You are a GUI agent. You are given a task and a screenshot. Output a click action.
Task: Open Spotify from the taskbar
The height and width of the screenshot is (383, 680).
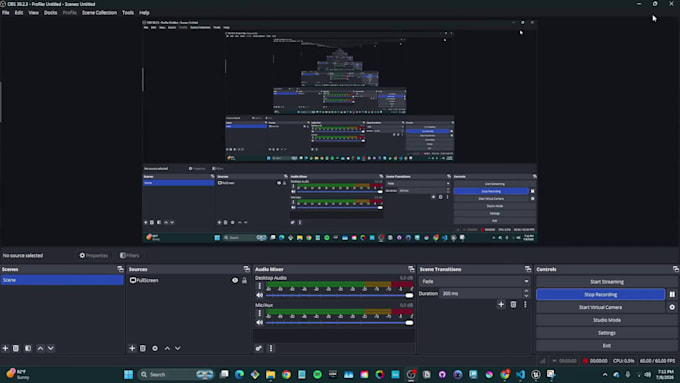point(317,374)
